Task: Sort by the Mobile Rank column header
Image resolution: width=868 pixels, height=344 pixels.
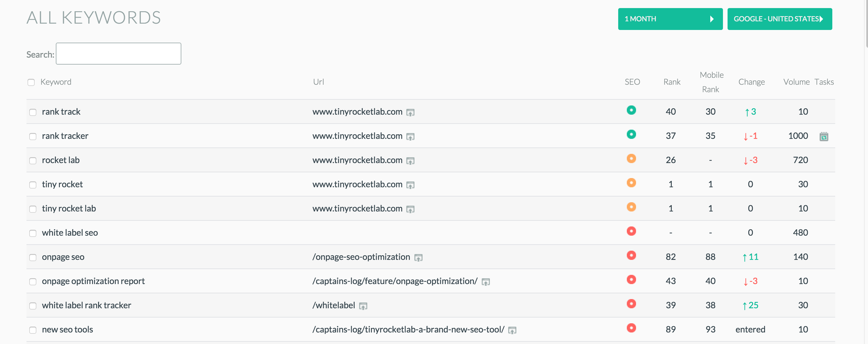Action: pos(711,82)
